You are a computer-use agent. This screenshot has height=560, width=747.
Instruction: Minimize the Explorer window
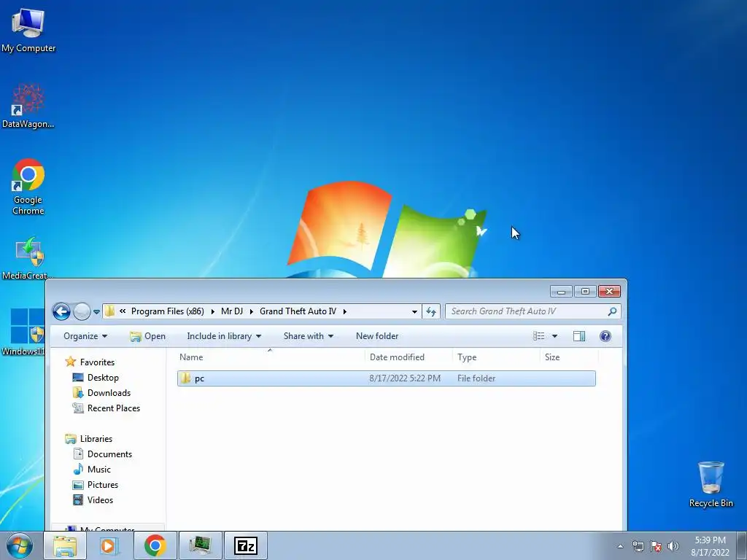coord(561,292)
